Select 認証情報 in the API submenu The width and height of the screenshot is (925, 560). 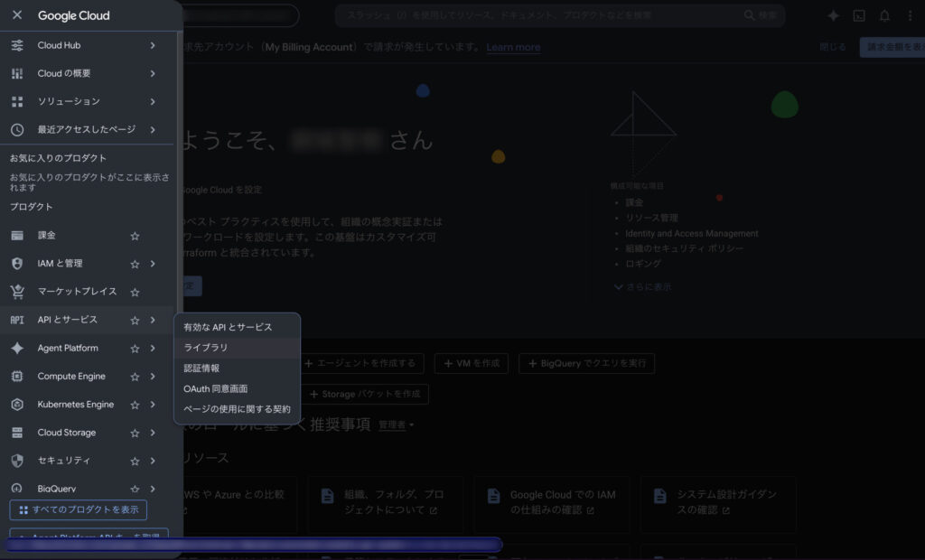point(238,369)
